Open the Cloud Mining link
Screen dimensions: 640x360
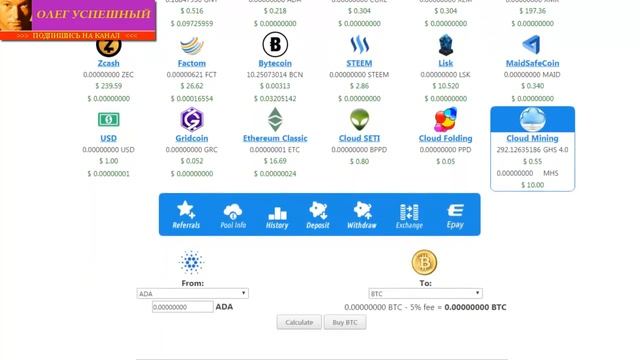tap(532, 138)
